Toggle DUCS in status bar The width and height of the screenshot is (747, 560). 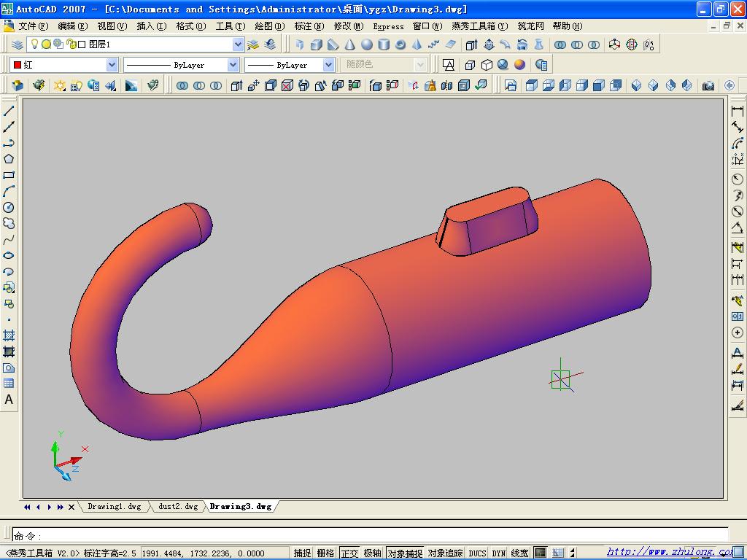(477, 553)
